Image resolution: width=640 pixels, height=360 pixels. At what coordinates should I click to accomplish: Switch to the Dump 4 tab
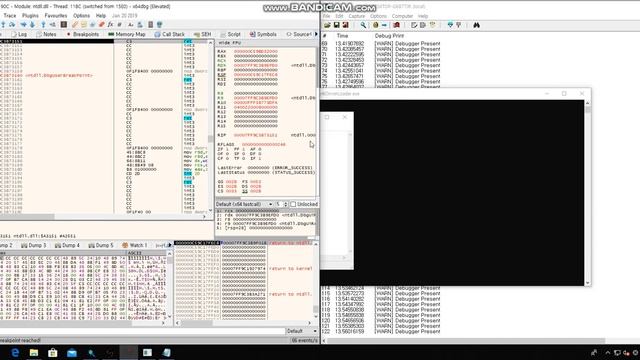pyautogui.click(x=68, y=245)
